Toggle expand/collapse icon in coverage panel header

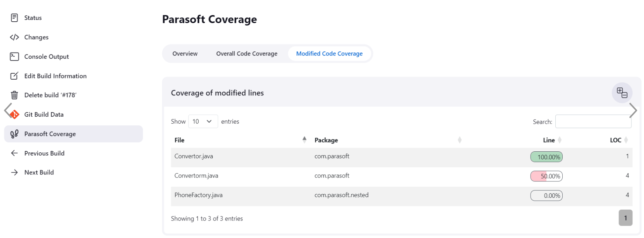coord(622,93)
